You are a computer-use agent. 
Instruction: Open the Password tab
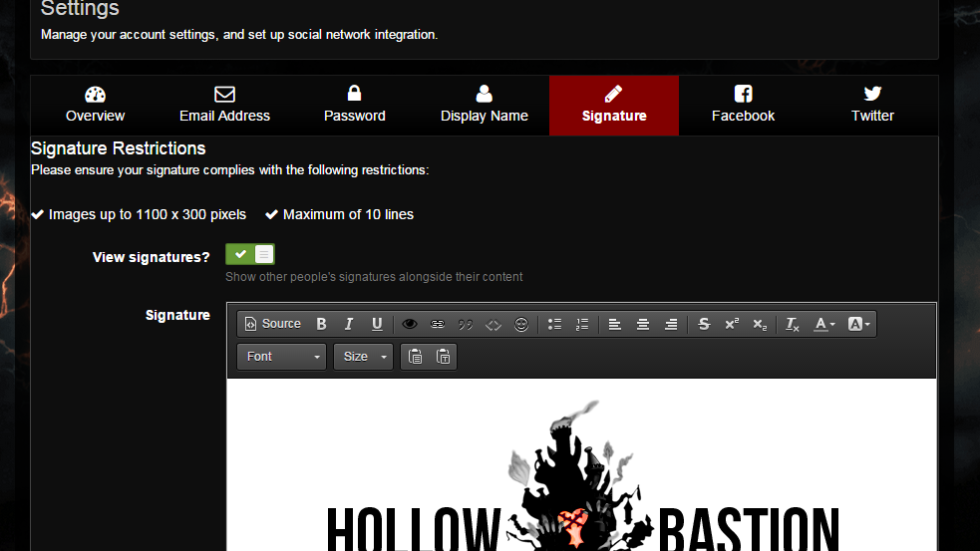tap(354, 105)
